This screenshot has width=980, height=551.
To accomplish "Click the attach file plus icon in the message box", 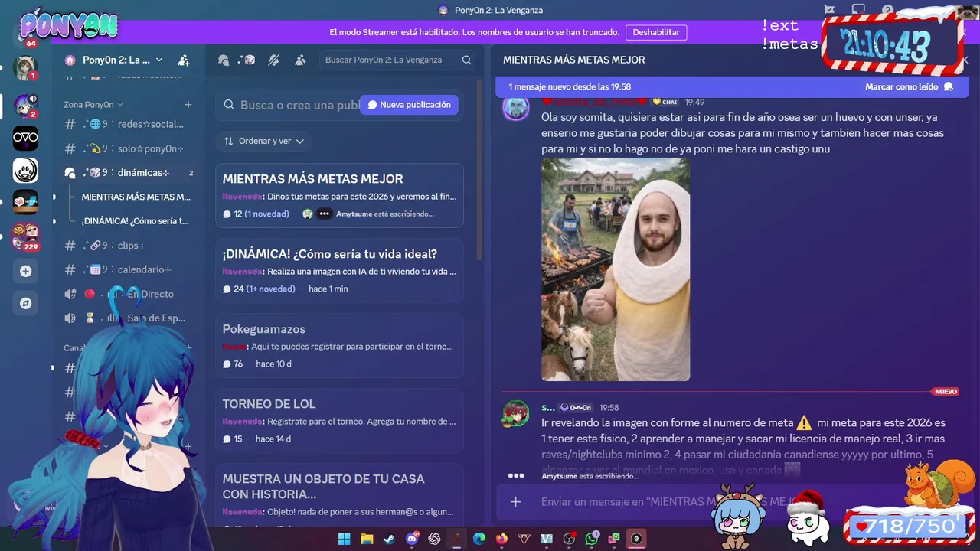I will [516, 502].
